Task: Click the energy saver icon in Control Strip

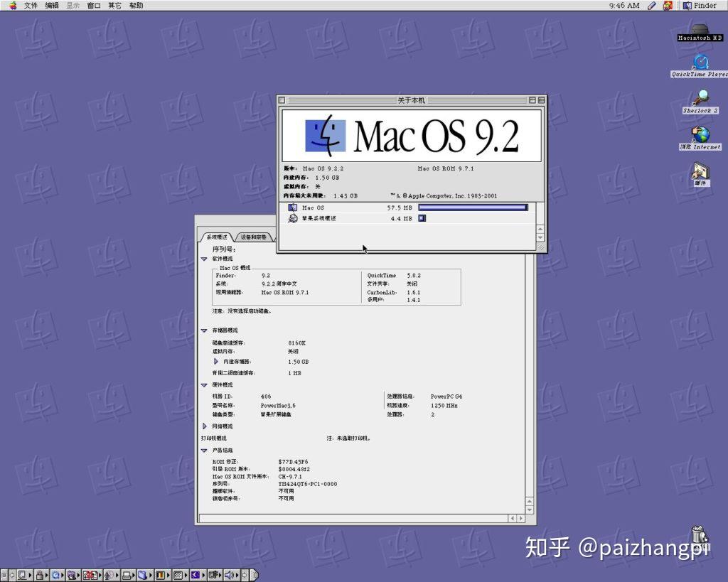Action: (194, 575)
